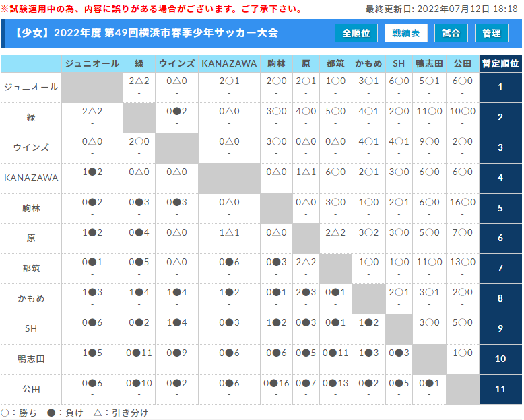Screen dimensions: 524x420
Task: Click 緑 vs 公田 score 10○0
Action: (463, 111)
